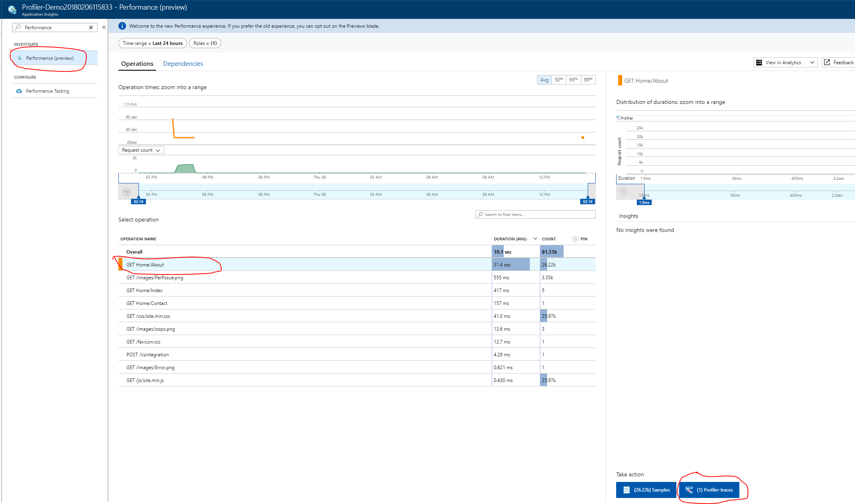The height and width of the screenshot is (504, 855).
Task: Collapse the sidebar using the double chevron icon
Action: [104, 27]
